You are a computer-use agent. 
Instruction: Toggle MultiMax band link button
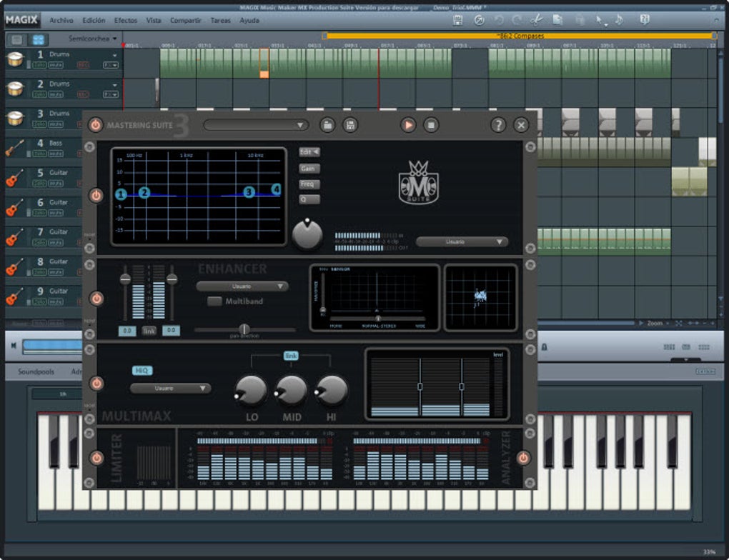[x=291, y=356]
